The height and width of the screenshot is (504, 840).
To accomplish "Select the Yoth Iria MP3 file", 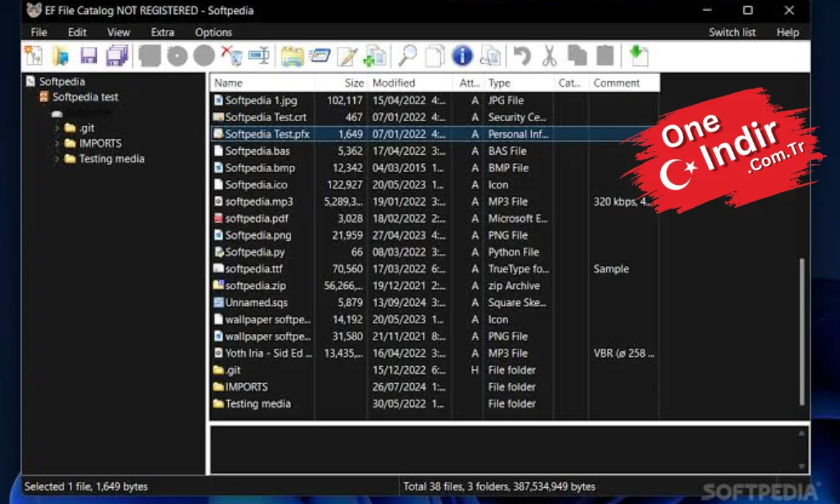I will [434, 353].
